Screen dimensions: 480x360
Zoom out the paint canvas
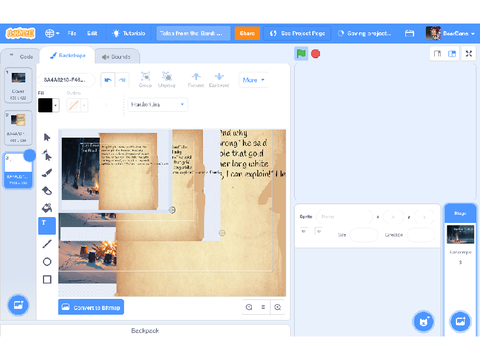coord(249,307)
